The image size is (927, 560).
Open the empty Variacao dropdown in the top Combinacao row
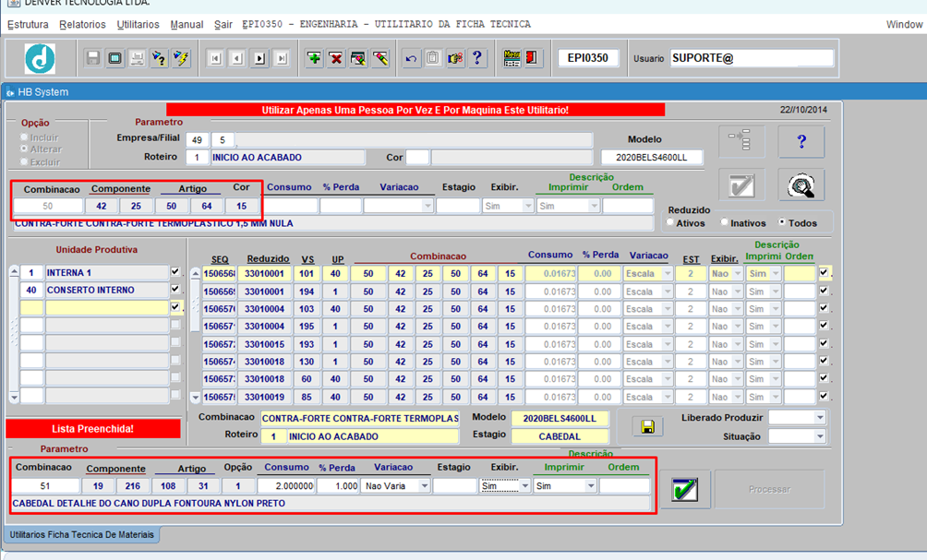point(427,206)
